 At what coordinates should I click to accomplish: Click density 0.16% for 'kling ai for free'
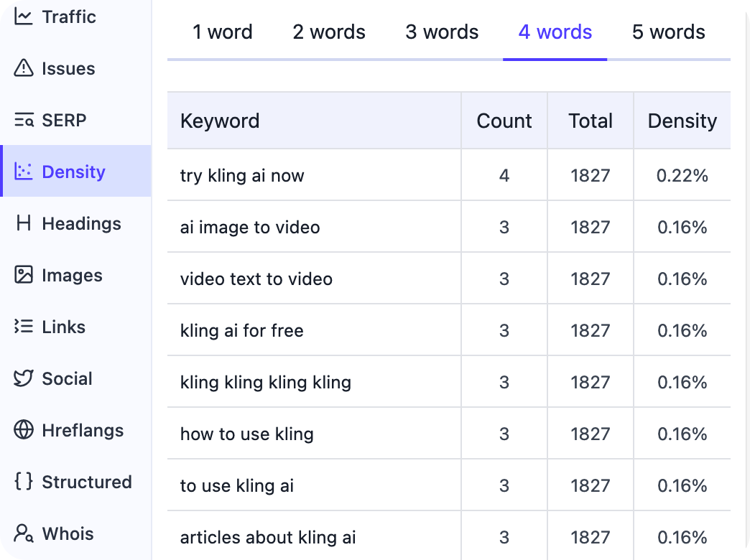682,330
